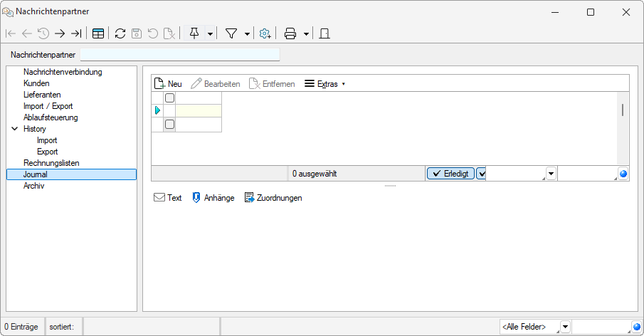644x336 pixels.
Task: Tick the checkbox in the third grid row
Action: [169, 124]
